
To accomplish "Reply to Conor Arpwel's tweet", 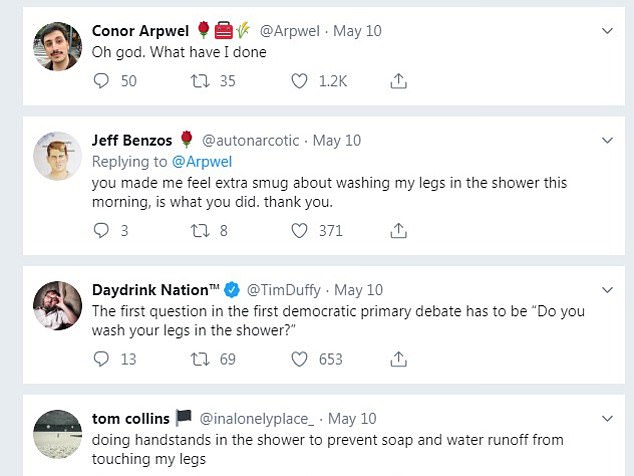I will [100, 81].
